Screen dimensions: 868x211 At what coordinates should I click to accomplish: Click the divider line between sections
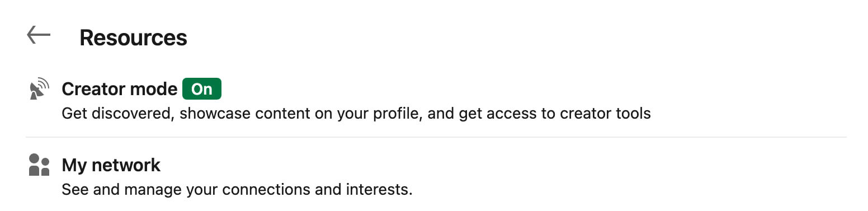[436, 137]
